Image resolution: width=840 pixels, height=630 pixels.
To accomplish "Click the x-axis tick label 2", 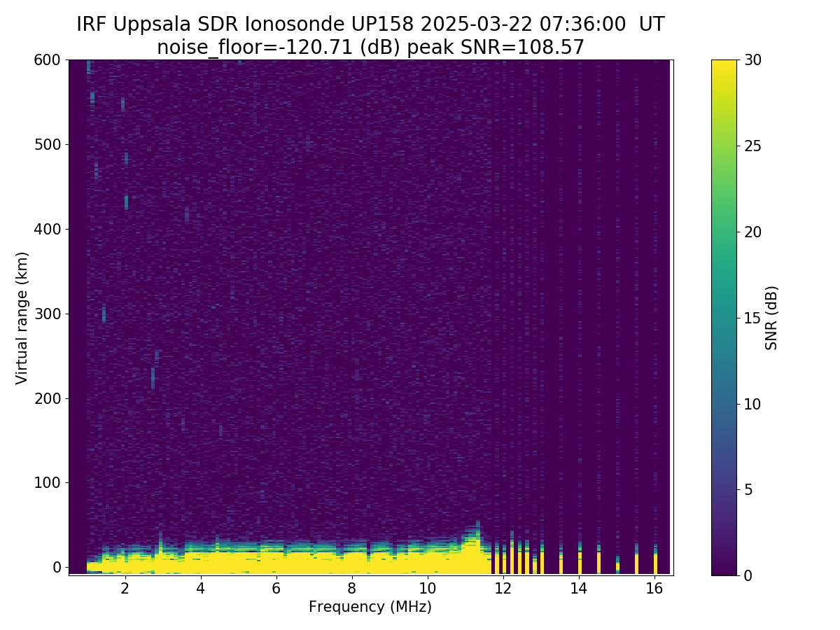I will click(x=125, y=588).
